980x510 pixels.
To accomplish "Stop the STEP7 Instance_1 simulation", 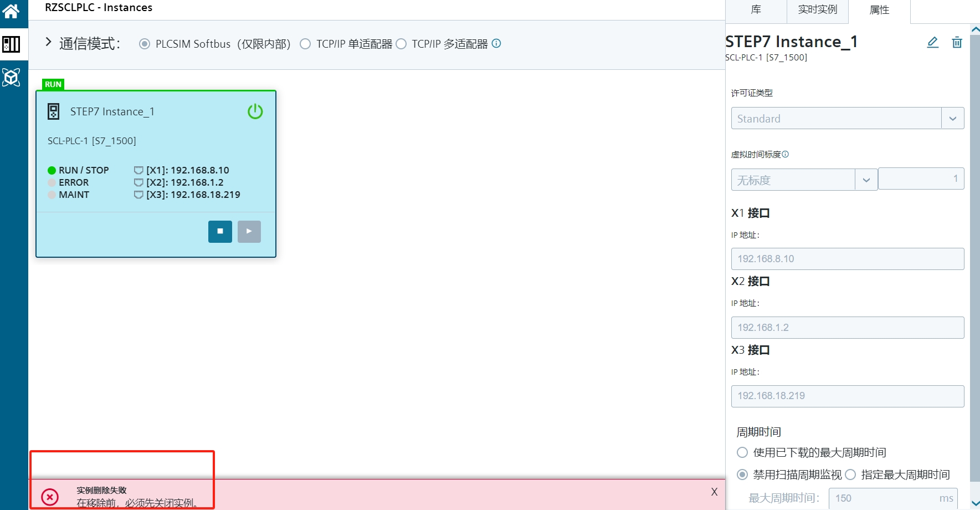I will pos(220,232).
